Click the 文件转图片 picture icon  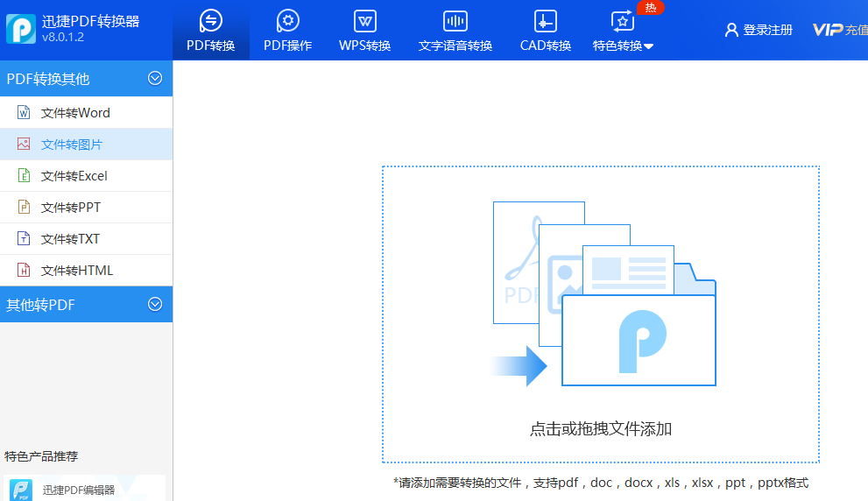coord(24,144)
